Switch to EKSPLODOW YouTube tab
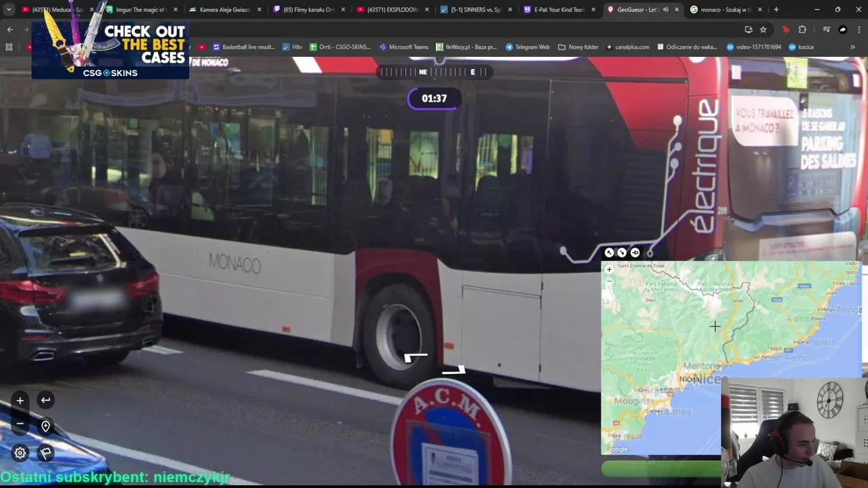This screenshot has height=488, width=868. 393,9
